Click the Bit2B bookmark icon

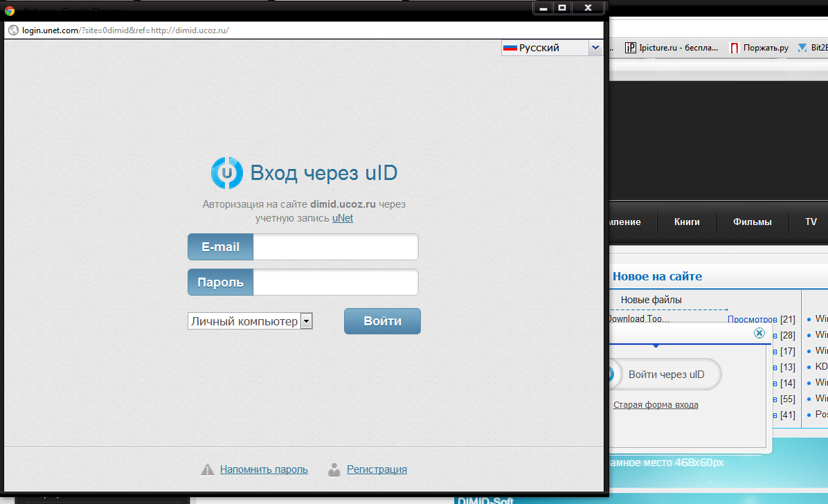pyautogui.click(x=802, y=48)
